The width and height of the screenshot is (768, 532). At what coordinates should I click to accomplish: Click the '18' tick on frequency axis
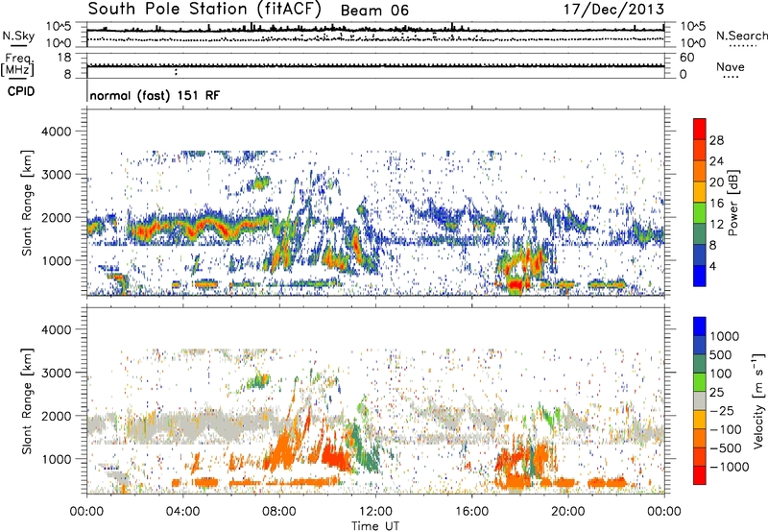click(64, 58)
